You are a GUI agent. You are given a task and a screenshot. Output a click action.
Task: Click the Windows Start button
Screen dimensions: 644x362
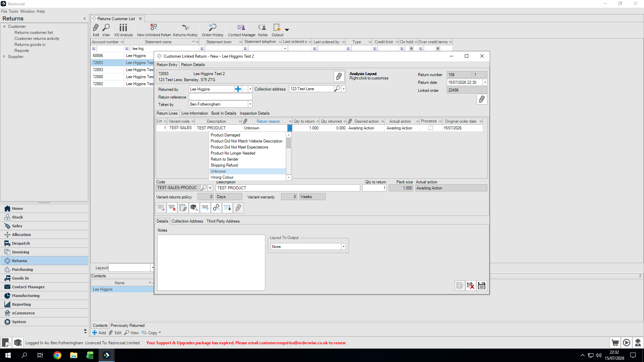[8, 355]
